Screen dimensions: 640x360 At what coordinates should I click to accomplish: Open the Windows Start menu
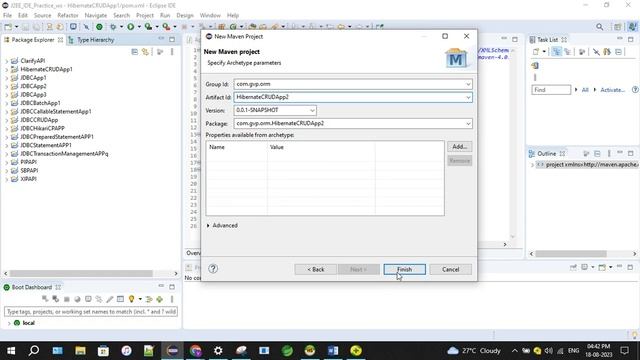pos(11,351)
